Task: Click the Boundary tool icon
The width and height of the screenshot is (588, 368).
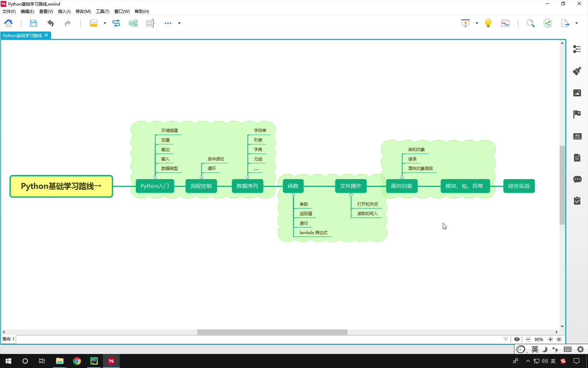Action: coord(133,23)
